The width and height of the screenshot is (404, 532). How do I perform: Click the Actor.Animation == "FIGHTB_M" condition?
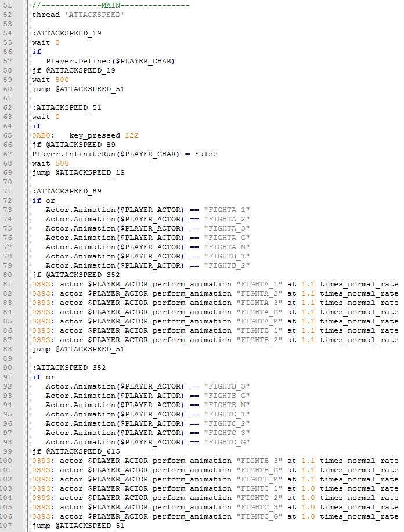[x=148, y=405]
